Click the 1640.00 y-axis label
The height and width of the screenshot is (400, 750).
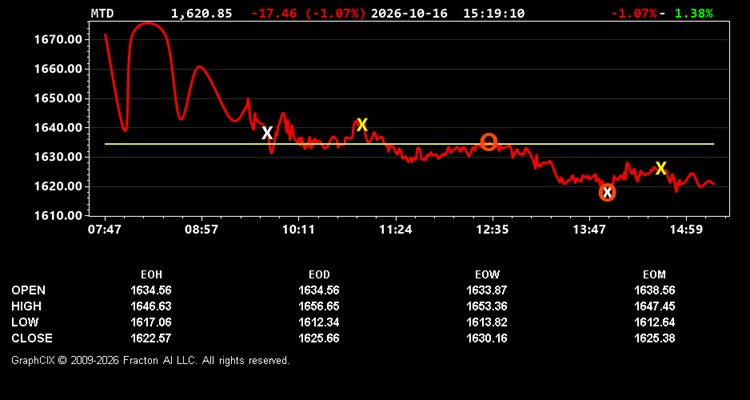(56, 128)
